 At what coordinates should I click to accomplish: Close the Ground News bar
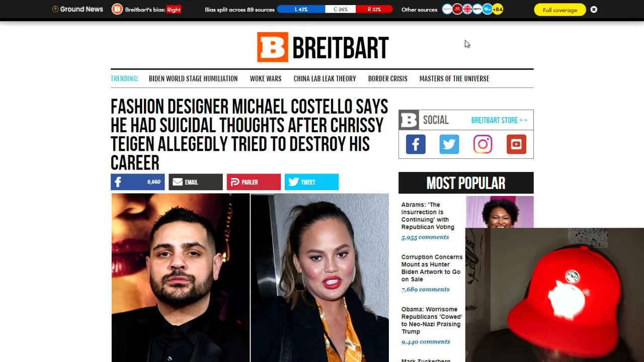[594, 10]
